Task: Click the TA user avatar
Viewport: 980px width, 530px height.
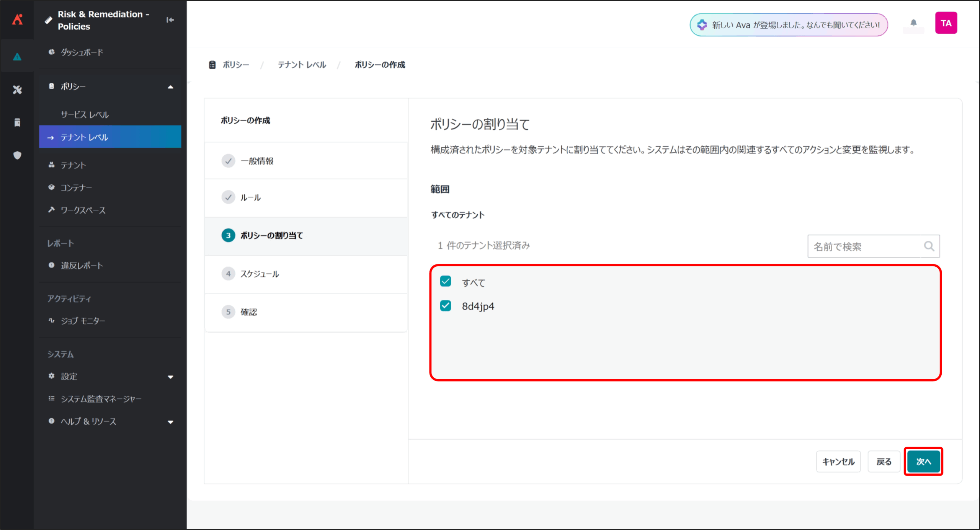Action: pos(946,23)
